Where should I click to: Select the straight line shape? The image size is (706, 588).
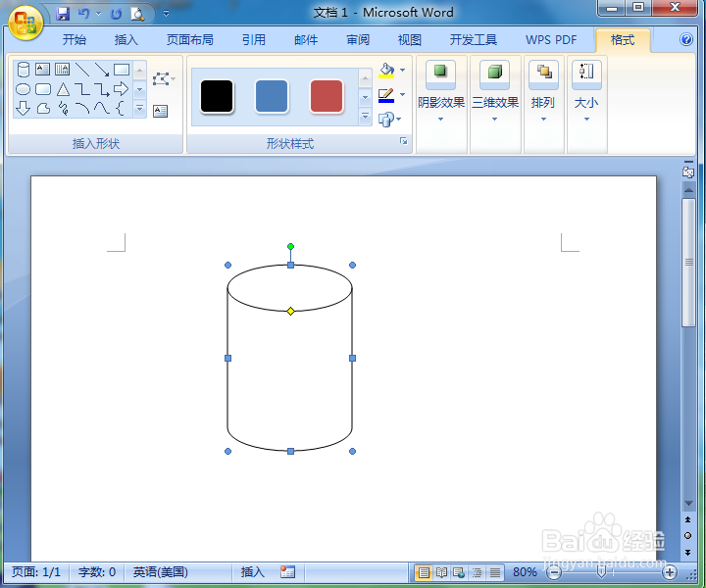coord(82,70)
